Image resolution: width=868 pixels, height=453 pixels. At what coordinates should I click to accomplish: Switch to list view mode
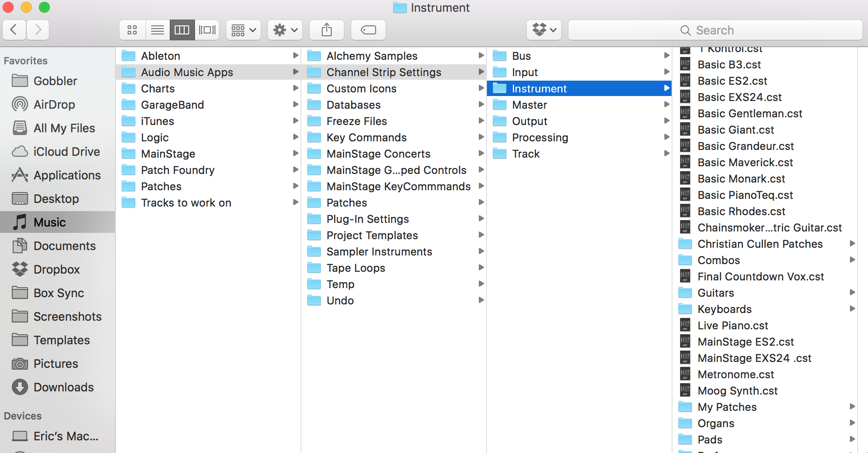click(157, 30)
